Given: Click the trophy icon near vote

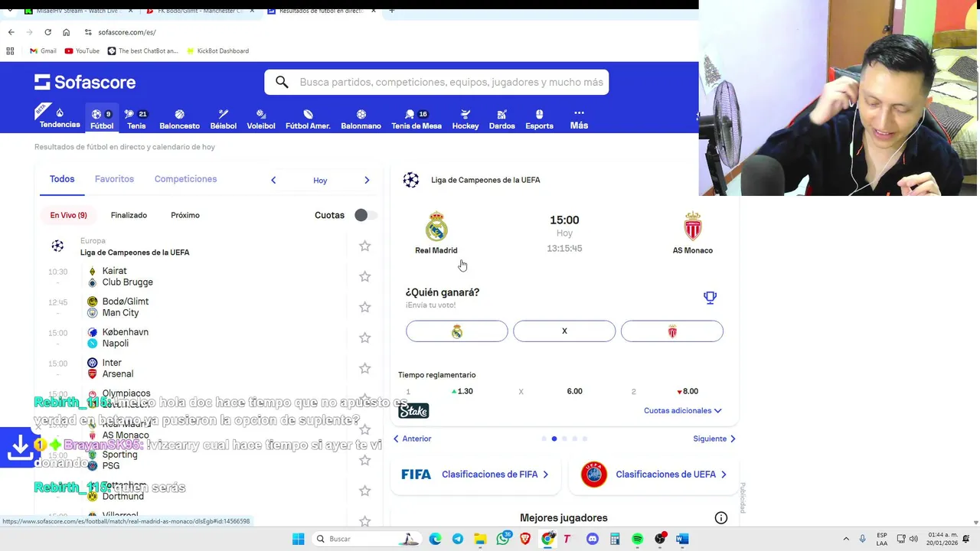Looking at the screenshot, I should [x=710, y=297].
